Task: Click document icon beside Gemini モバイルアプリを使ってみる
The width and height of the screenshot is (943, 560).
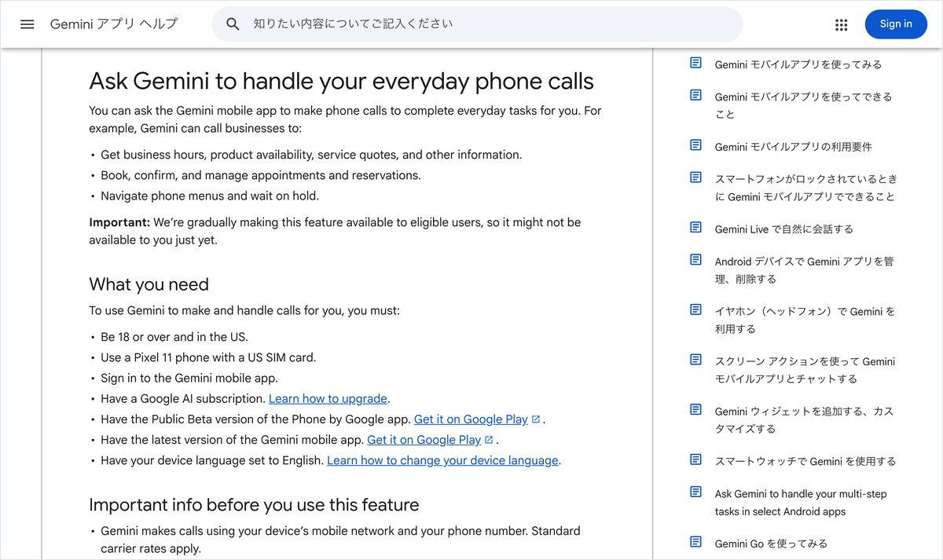Action: tap(695, 63)
